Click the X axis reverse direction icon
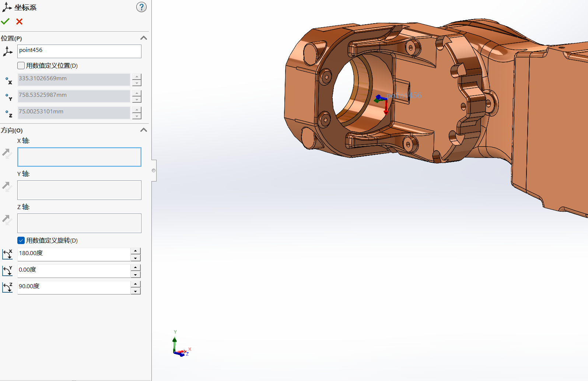The height and width of the screenshot is (381, 588). coord(7,154)
